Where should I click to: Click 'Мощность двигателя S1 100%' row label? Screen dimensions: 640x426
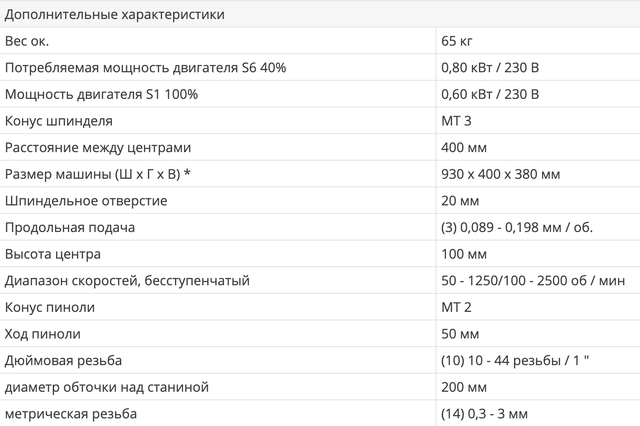(x=101, y=94)
